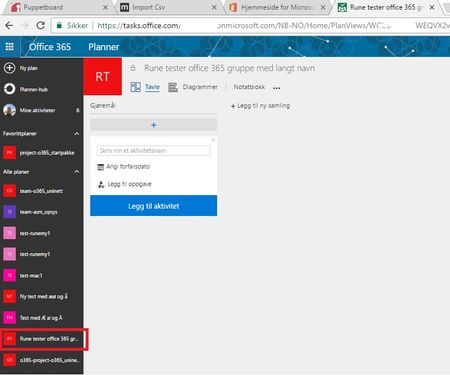Image resolution: width=450 pixels, height=375 pixels.
Task: Switch to Hjemmeside for Microsoft browser tab
Action: [277, 7]
